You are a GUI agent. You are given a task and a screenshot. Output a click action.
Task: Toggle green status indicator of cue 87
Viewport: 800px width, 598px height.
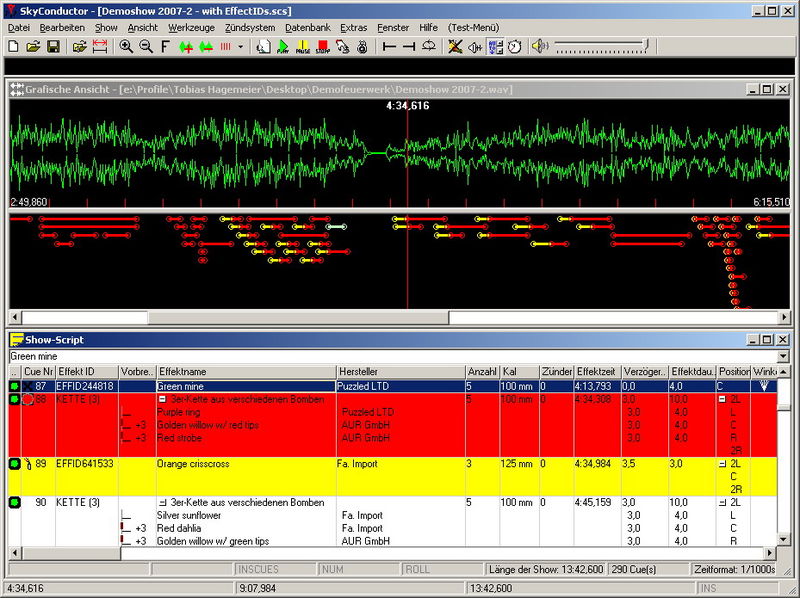pyautogui.click(x=15, y=385)
